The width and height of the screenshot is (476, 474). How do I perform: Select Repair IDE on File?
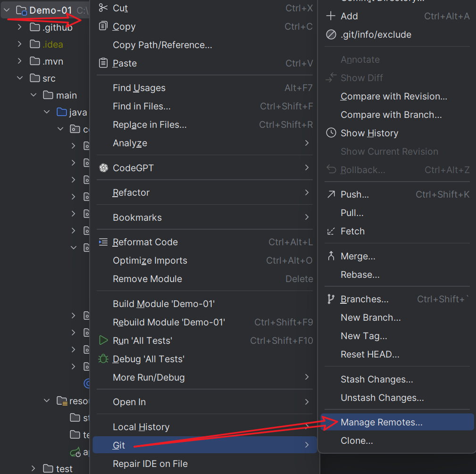pyautogui.click(x=205, y=464)
